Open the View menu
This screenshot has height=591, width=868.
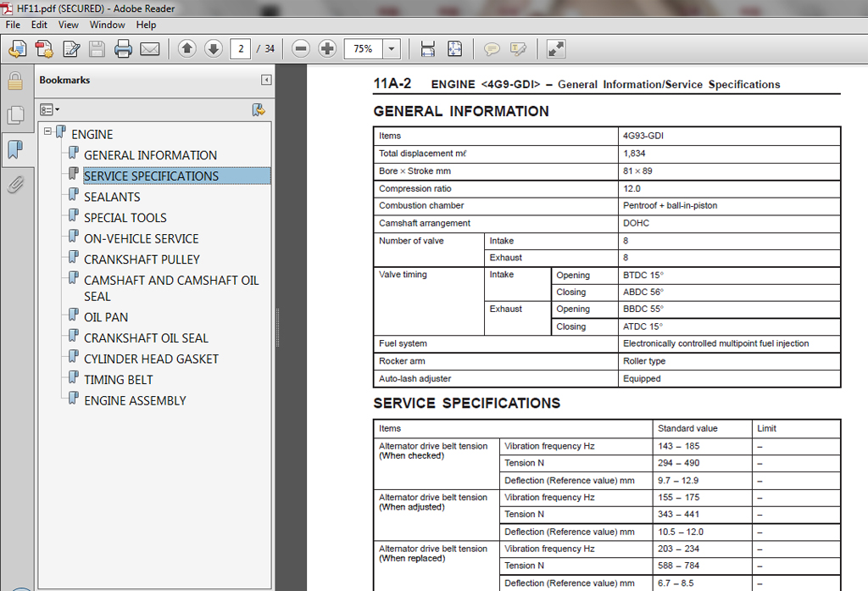tap(68, 25)
